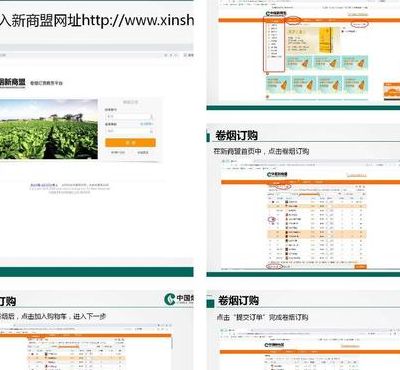Select the circled option at order list bottom left
The width and height of the screenshot is (400, 370).
point(274,266)
